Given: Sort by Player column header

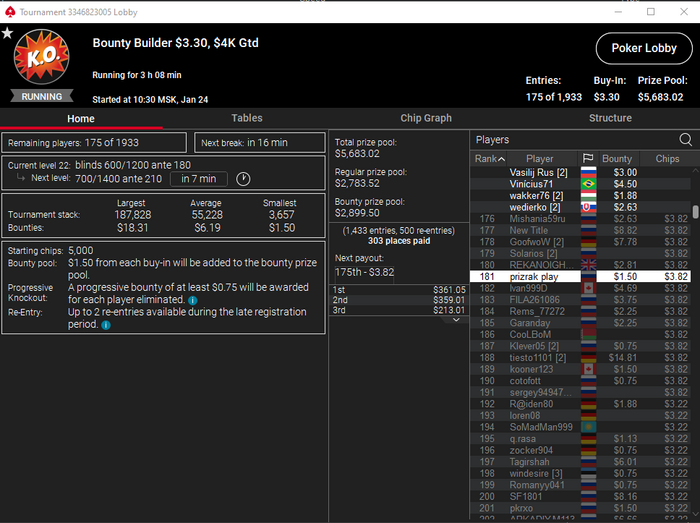Looking at the screenshot, I should tap(540, 158).
